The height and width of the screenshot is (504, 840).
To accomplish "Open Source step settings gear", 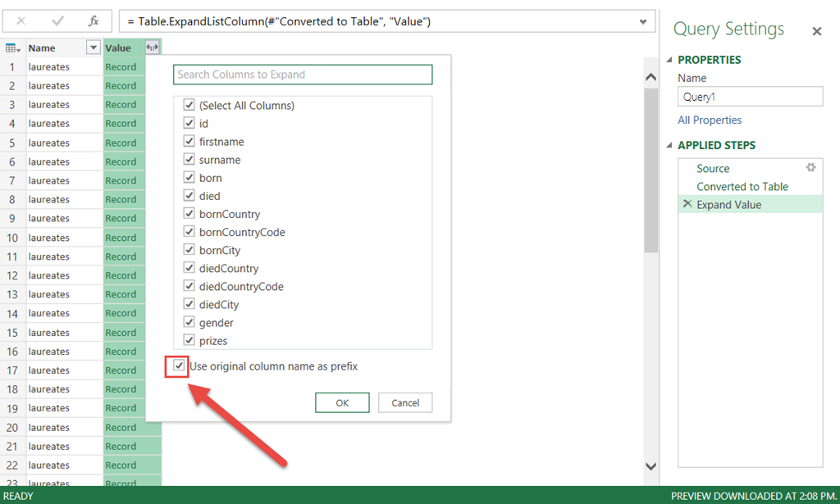I will pyautogui.click(x=810, y=168).
